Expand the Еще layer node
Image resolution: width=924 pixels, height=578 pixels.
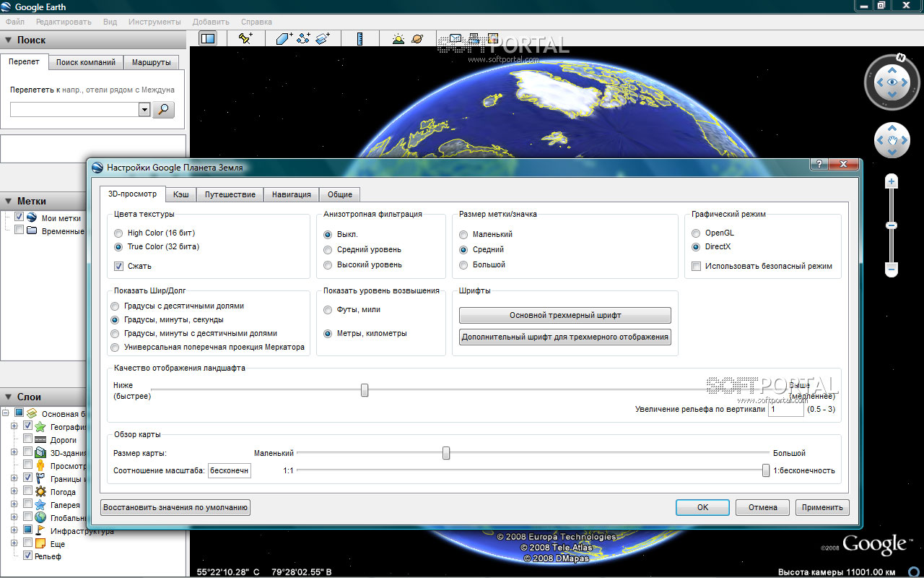[x=14, y=543]
